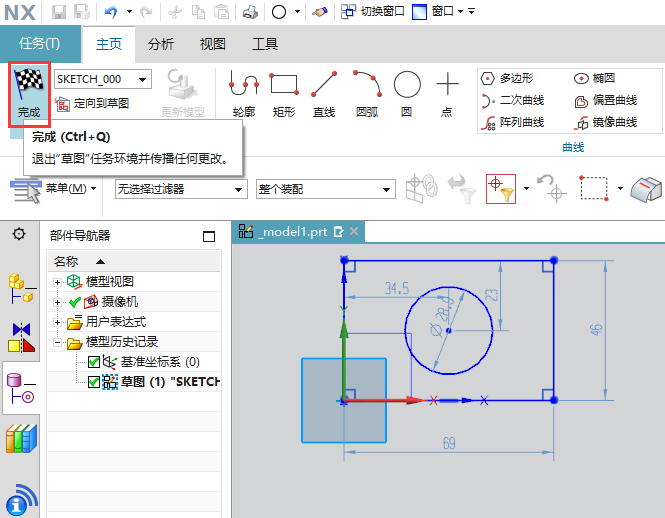Click 定向到草图 orient to sketch
665x518 pixels.
coord(92,103)
